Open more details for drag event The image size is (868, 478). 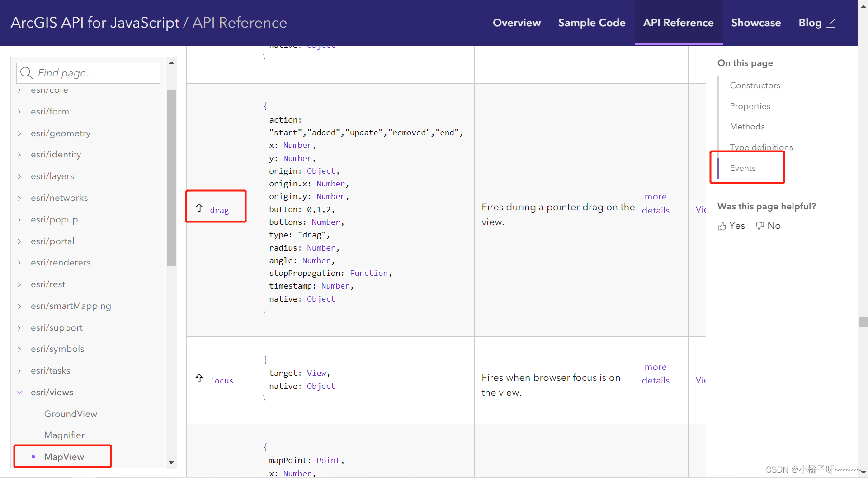656,204
